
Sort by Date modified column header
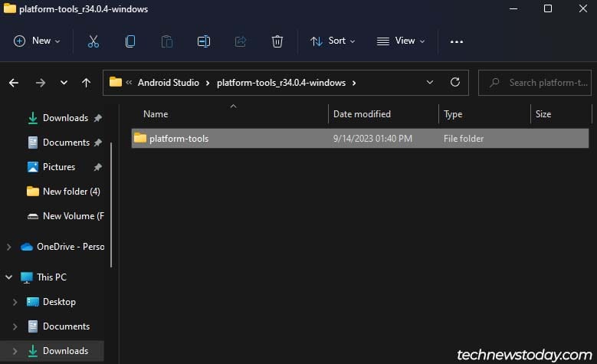pyautogui.click(x=362, y=114)
